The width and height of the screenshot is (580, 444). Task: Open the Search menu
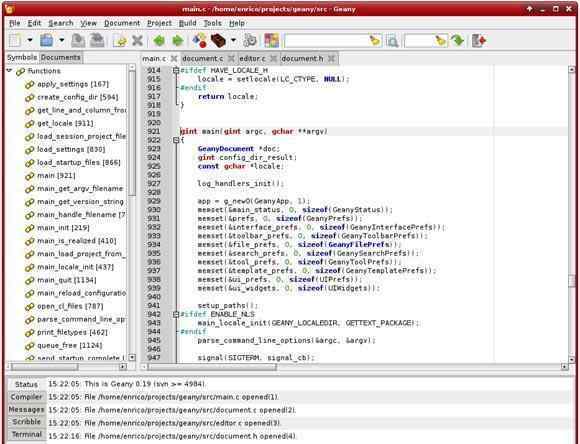pyautogui.click(x=61, y=23)
